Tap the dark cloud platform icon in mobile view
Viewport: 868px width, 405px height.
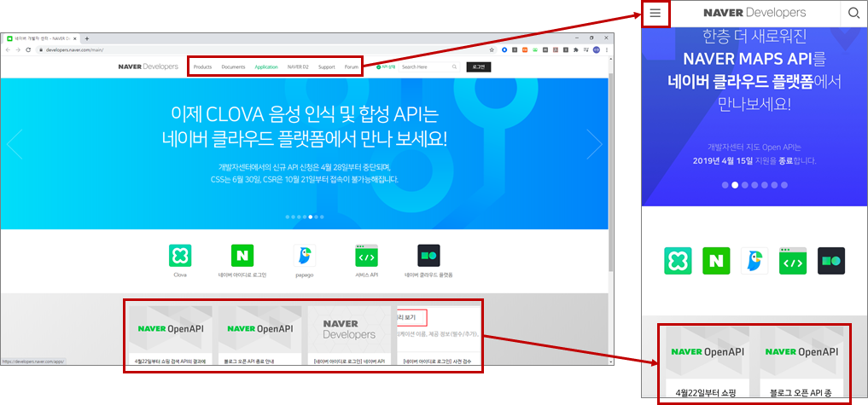pos(831,261)
